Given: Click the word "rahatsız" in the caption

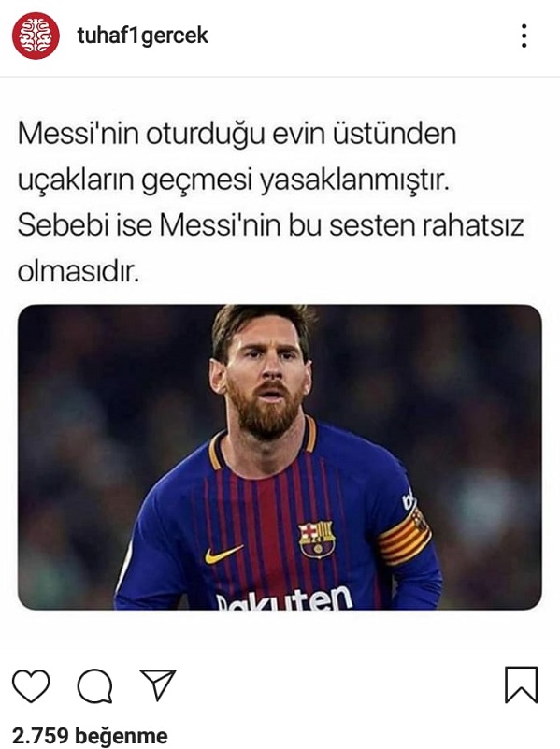Looking at the screenshot, I should tap(473, 226).
